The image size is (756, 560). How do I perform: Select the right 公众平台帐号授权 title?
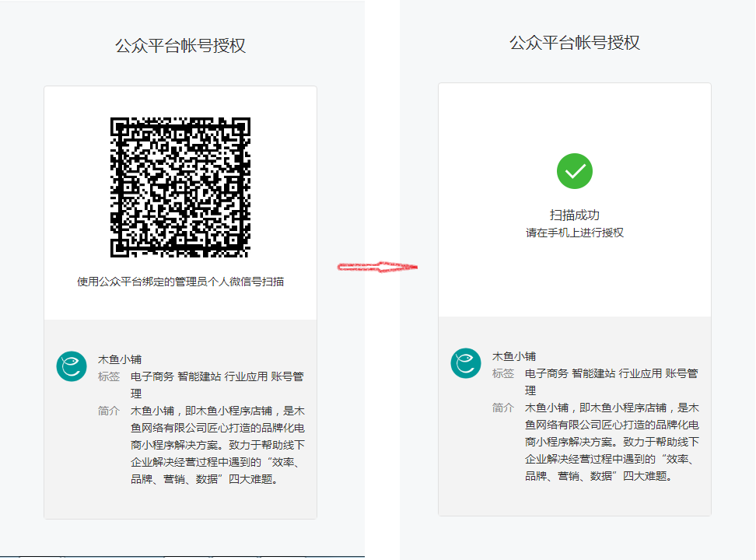point(574,44)
